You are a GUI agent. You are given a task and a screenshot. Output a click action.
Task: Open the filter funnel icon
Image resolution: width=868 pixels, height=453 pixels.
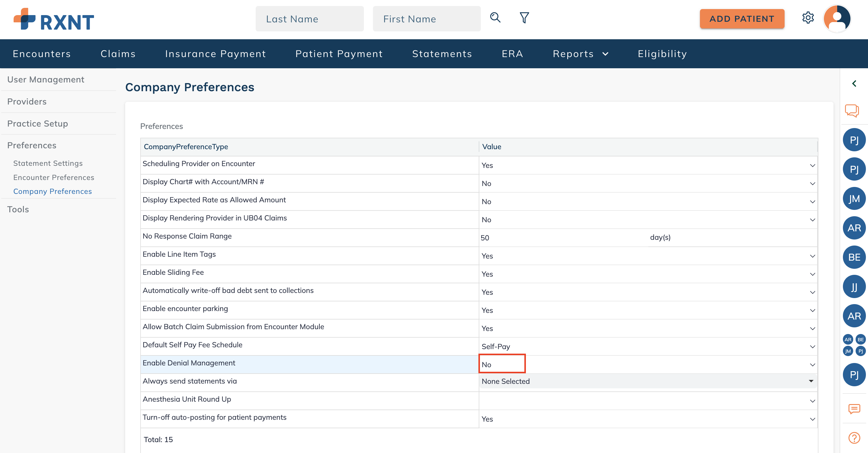tap(524, 18)
